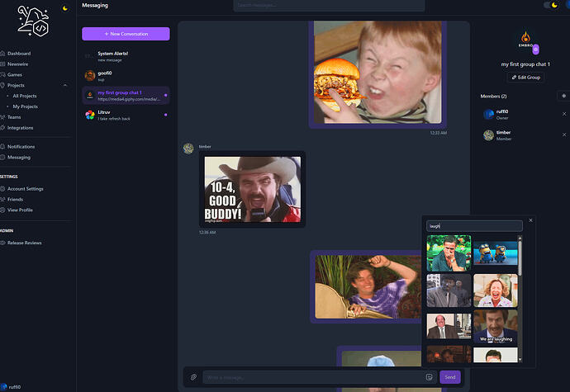Pick the man in suit GIF
570x392 pixels.
tap(449, 290)
